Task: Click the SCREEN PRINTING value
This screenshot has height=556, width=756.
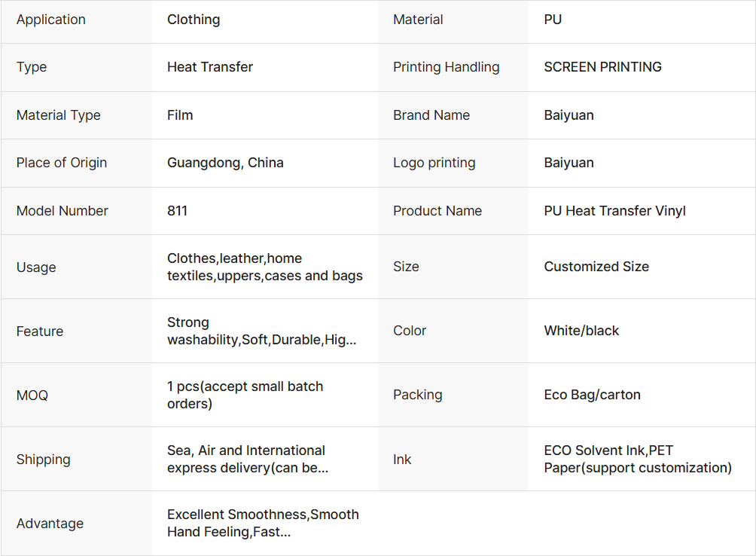Action: (x=602, y=67)
